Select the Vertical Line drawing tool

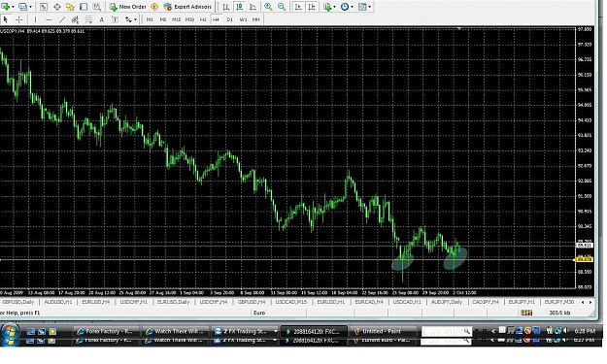[35, 19]
